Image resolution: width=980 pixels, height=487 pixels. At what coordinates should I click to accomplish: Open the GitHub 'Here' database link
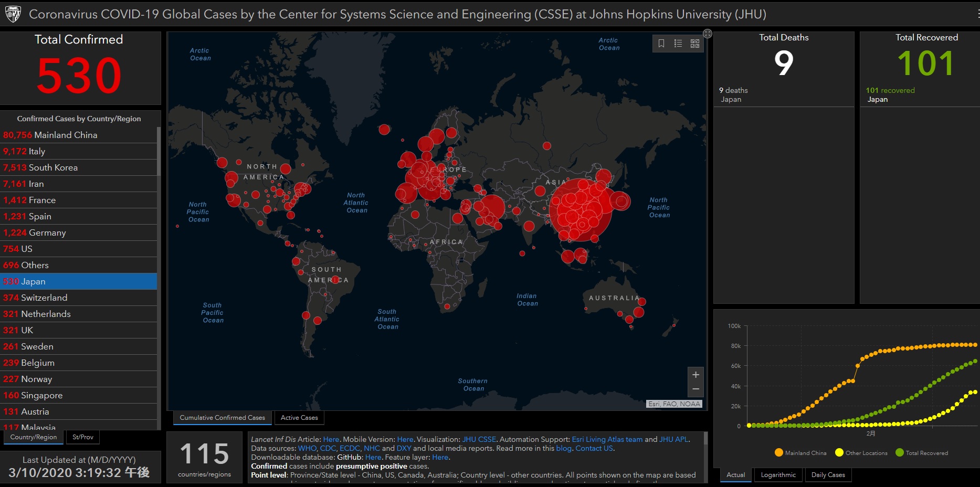[x=373, y=457]
